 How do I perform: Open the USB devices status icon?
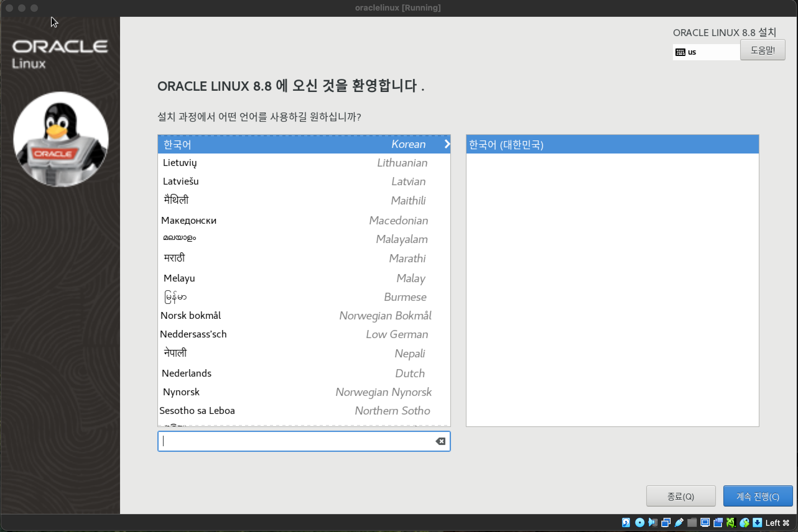[x=679, y=522]
